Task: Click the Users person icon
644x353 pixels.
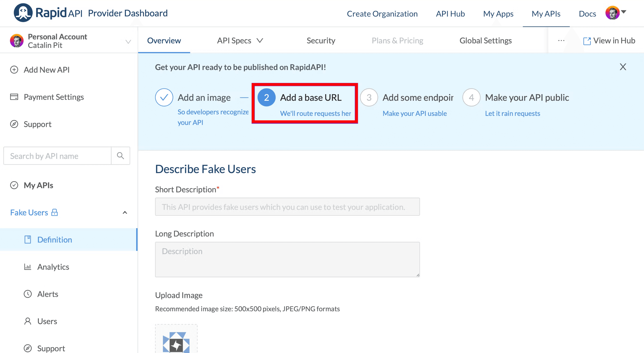Action: click(28, 321)
